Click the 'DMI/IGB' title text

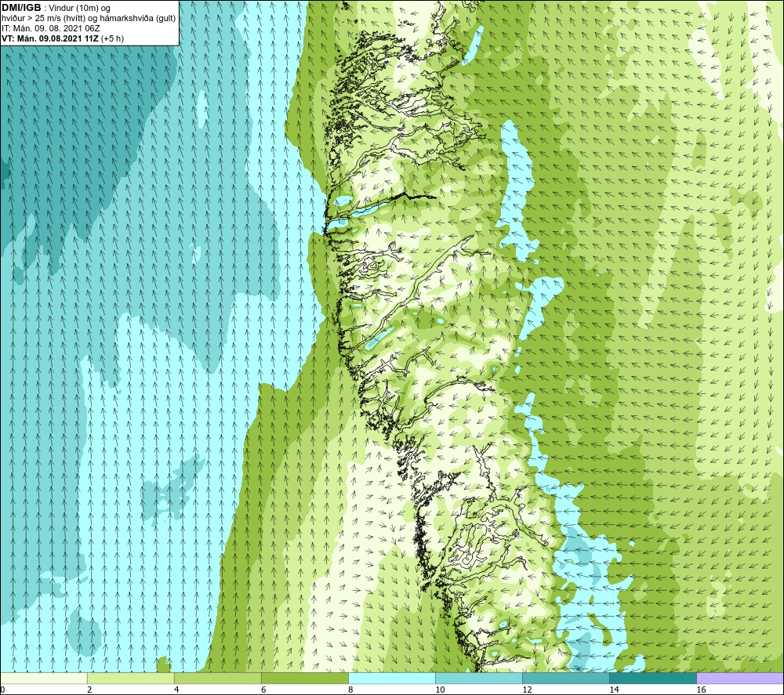tap(21, 8)
